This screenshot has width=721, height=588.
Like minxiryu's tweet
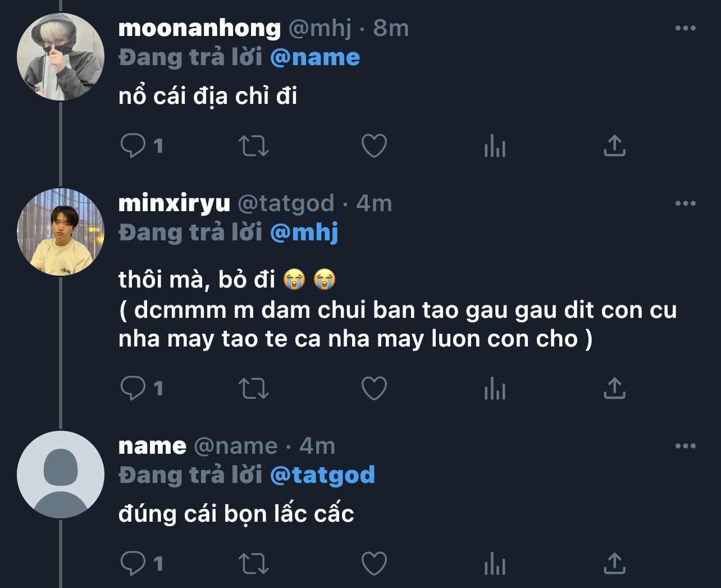pos(374,388)
